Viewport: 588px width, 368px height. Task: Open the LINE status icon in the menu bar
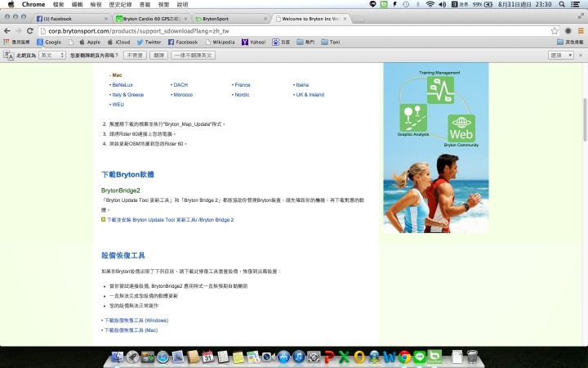click(372, 4)
